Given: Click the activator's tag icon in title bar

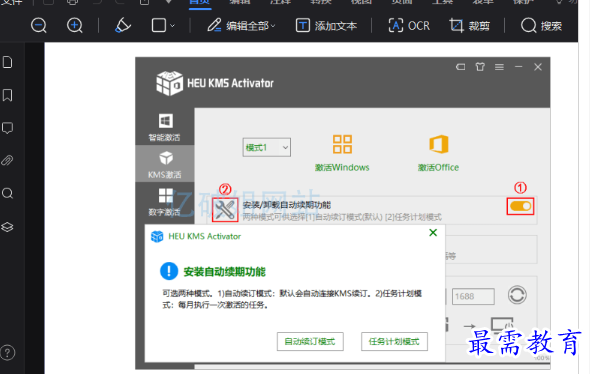Looking at the screenshot, I should click(x=461, y=67).
